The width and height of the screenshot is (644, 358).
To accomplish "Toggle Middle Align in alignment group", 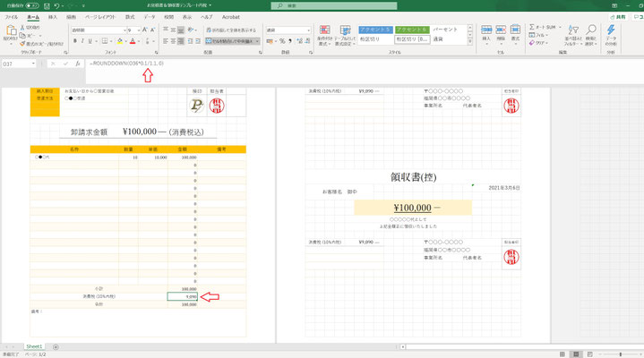I will (x=174, y=30).
